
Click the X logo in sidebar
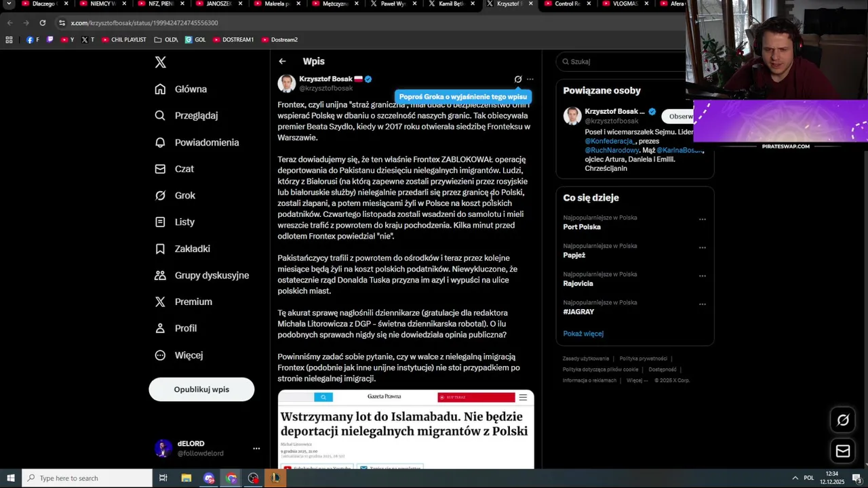point(160,62)
